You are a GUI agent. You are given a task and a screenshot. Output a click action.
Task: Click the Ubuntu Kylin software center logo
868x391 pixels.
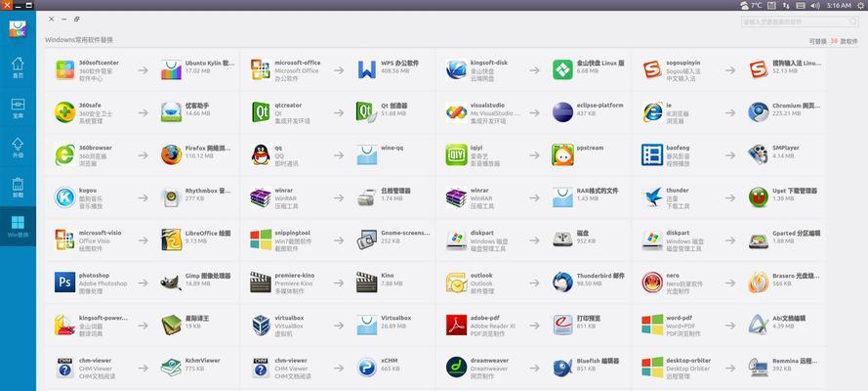(18, 28)
